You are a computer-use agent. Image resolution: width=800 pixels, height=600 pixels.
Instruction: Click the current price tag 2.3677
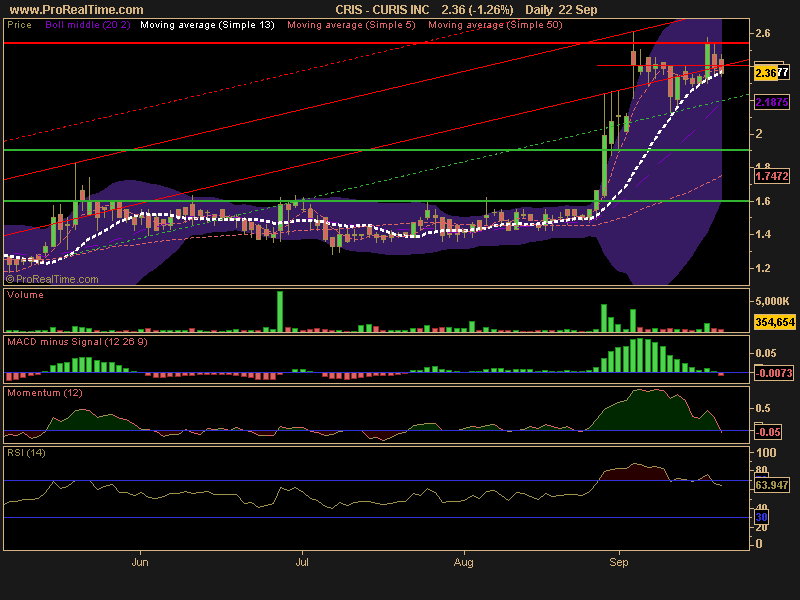pos(772,73)
